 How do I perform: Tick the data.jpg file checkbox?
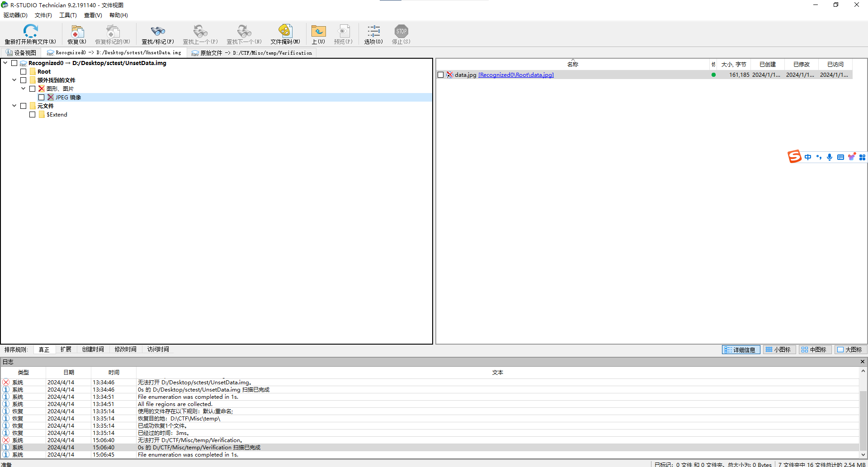tap(441, 75)
